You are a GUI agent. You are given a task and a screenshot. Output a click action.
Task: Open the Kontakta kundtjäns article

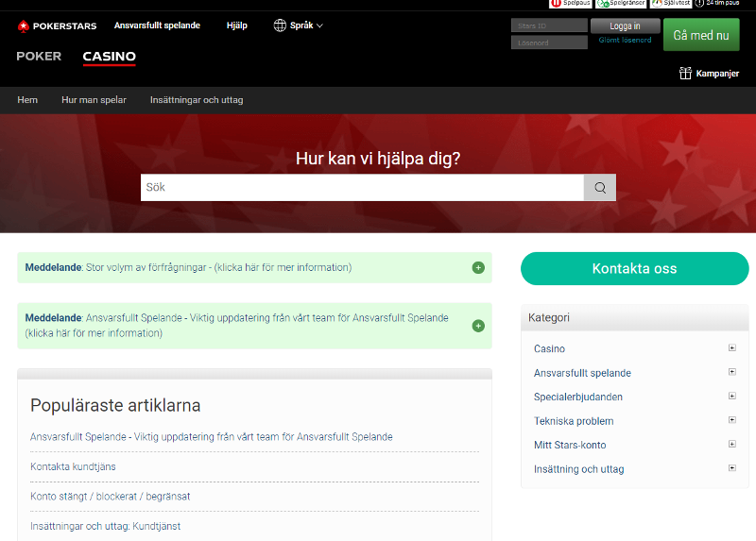[x=73, y=466]
